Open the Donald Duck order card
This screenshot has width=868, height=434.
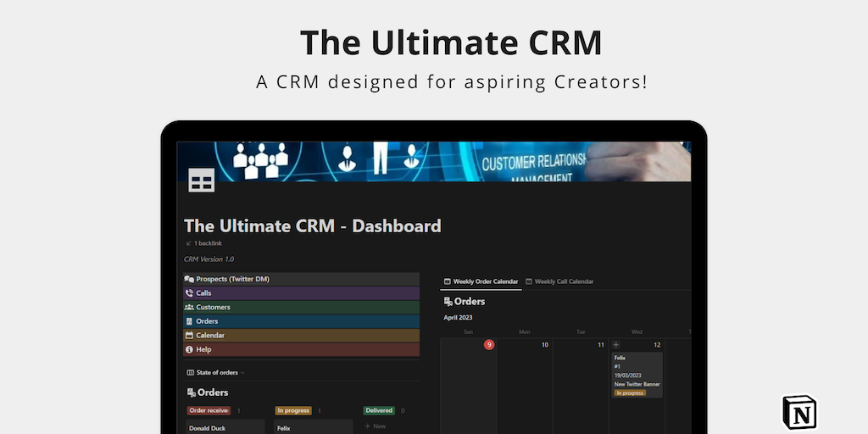pyautogui.click(x=225, y=427)
